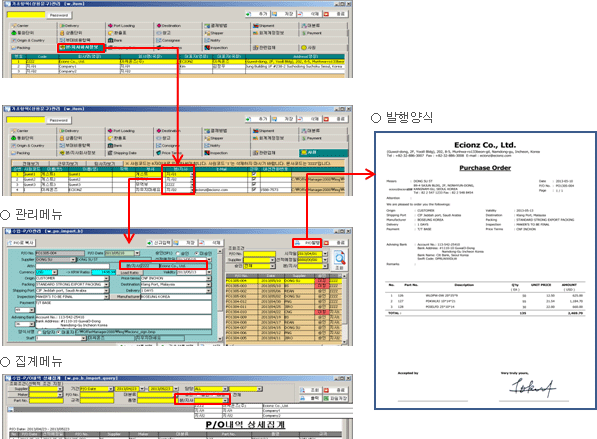Click query (조회) icon in summary window

click(x=303, y=390)
